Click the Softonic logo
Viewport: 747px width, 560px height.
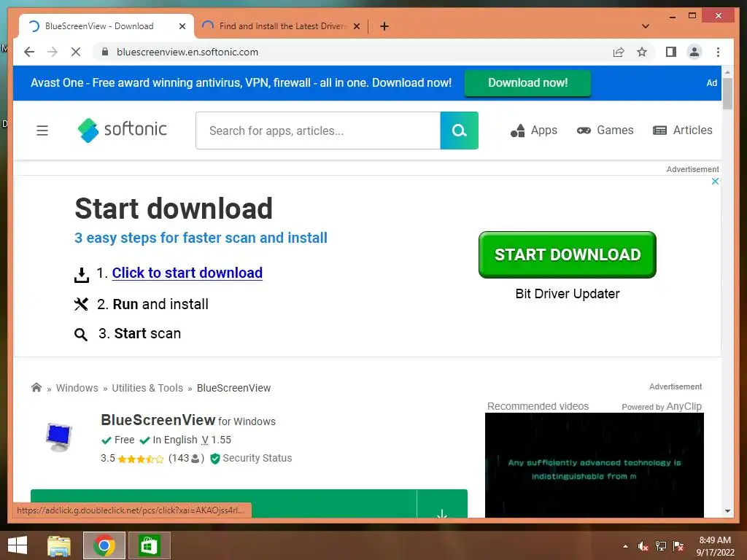(123, 130)
